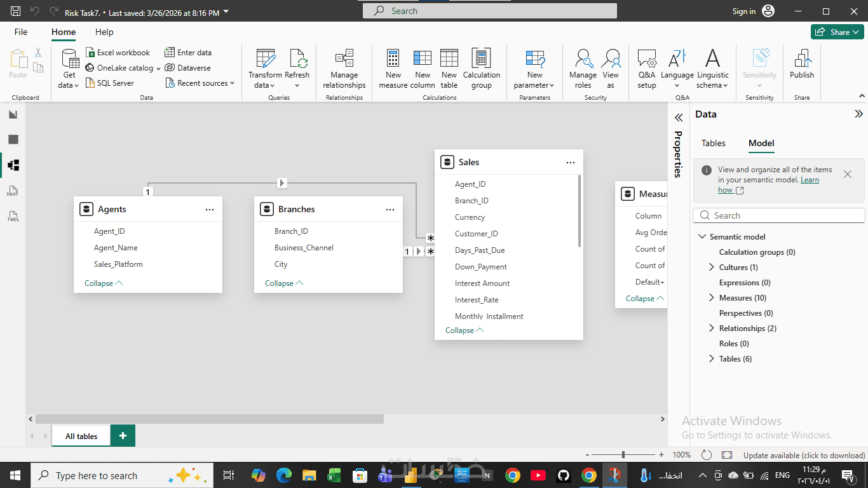Open the Windows Start menu
868x488 pixels.
(x=15, y=475)
